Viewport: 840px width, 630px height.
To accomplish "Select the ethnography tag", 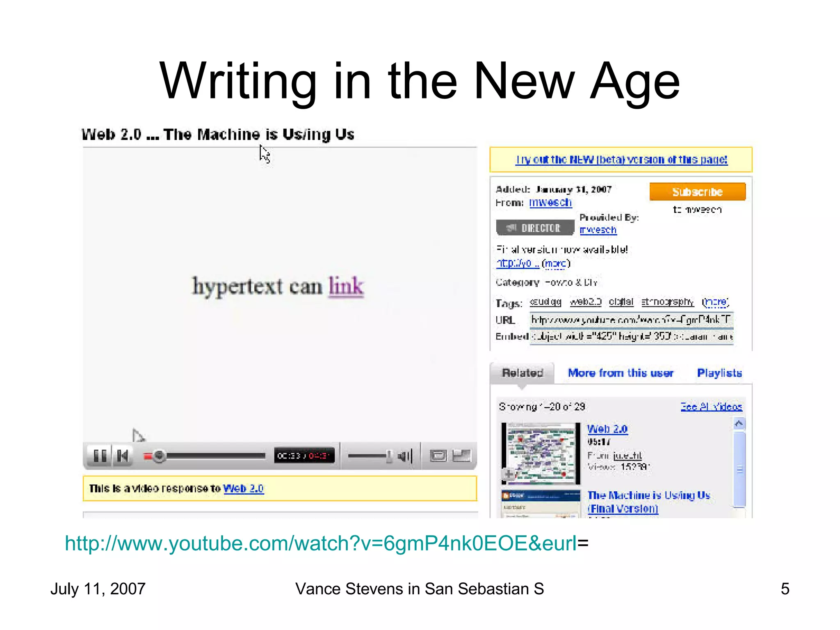I will coord(667,302).
